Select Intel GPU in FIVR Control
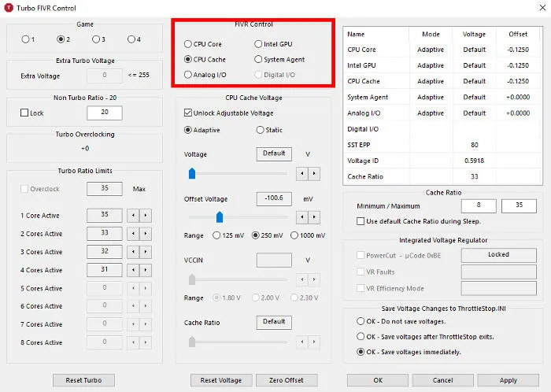The image size is (551, 392). 258,44
